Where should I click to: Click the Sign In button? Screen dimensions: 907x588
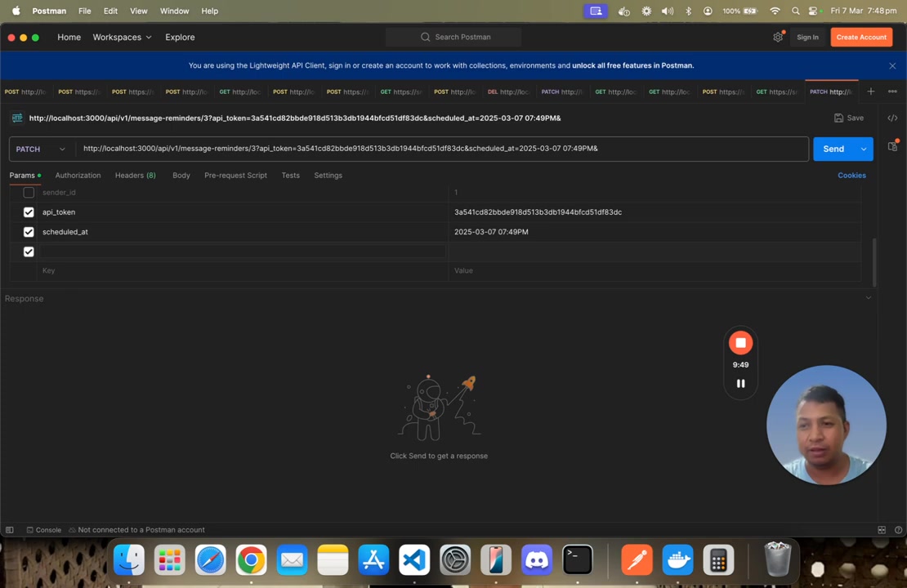[807, 37]
